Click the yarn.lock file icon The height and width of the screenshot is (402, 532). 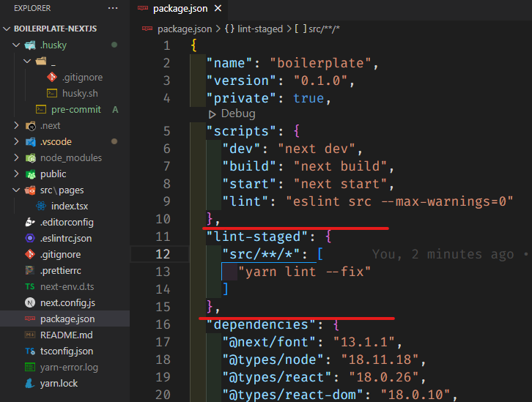30,383
